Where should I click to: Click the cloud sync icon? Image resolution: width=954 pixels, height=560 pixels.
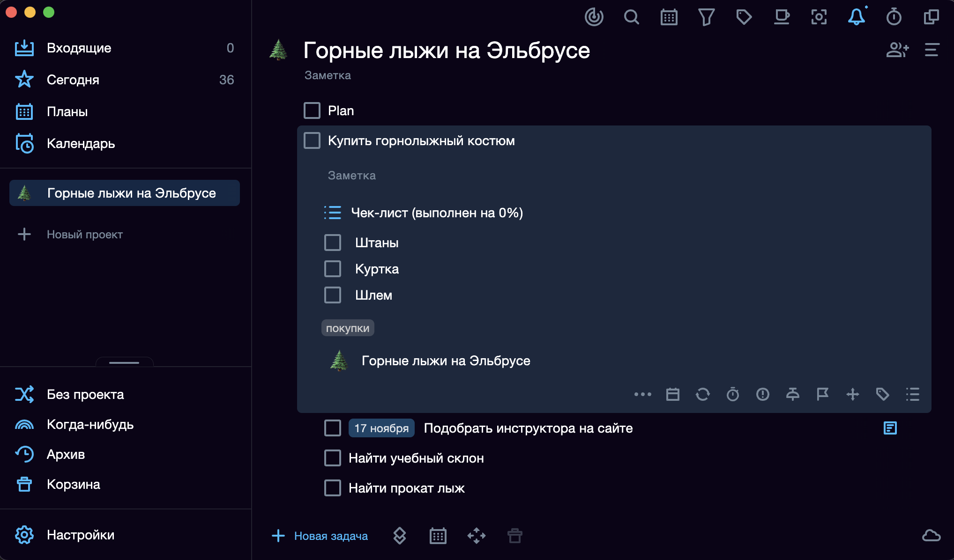pyautogui.click(x=931, y=536)
